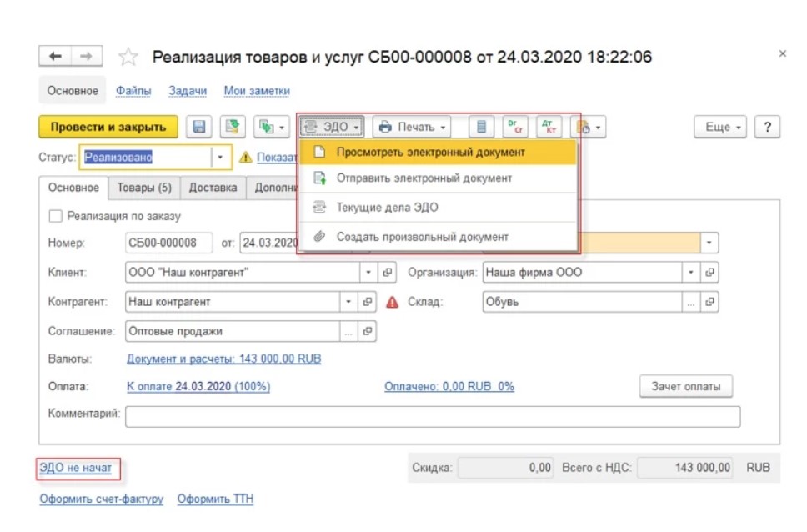The height and width of the screenshot is (532, 807).
Task: Open the document movements report icon
Action: pos(479,127)
